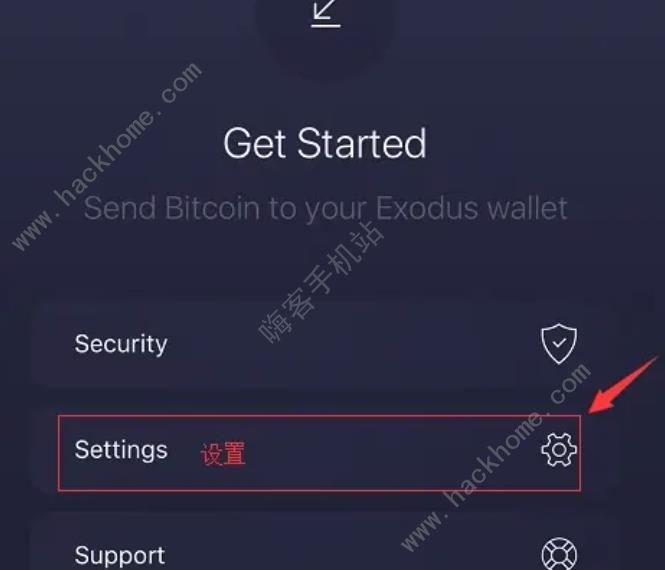Click the www.hackhome.com watermark at lower right
The width and height of the screenshot is (665, 570).
tap(495, 457)
